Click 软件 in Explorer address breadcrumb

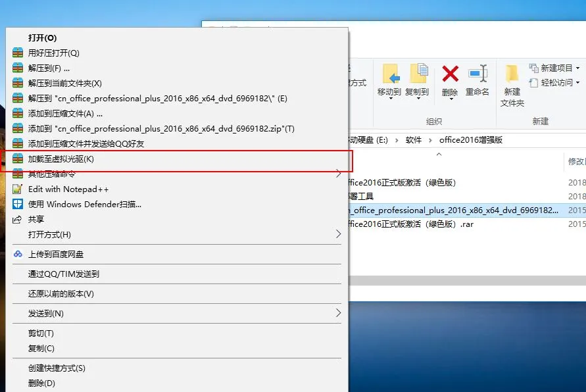point(413,140)
